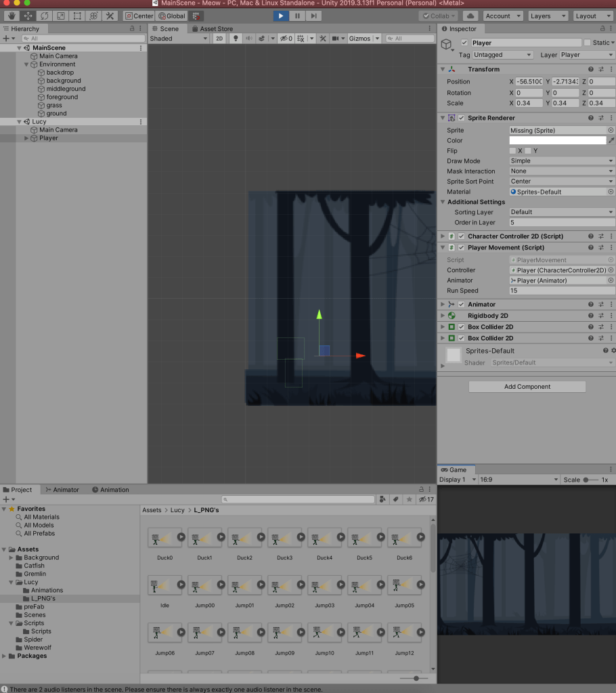Screen dimensions: 616x693
Task: Toggle scene lighting lightbulb icon
Action: [x=236, y=39]
